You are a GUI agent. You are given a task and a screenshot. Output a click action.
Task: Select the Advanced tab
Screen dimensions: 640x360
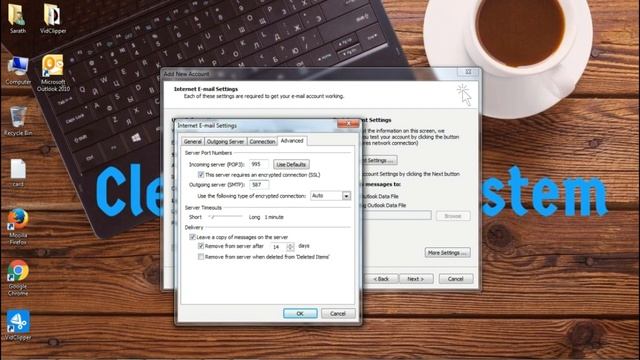[x=292, y=141]
